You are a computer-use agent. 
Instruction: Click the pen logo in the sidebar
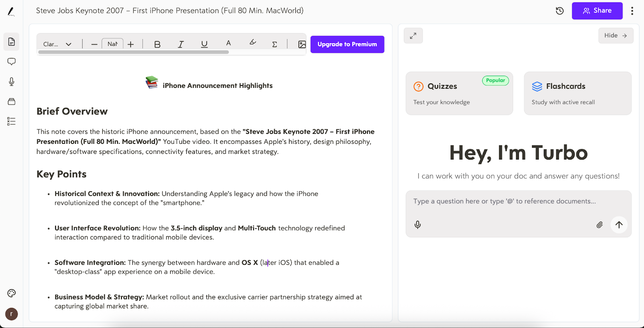11,12
